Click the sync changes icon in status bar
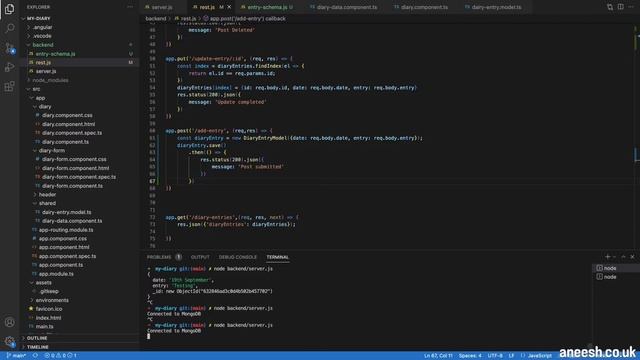The image size is (640, 360). pyautogui.click(x=36, y=356)
